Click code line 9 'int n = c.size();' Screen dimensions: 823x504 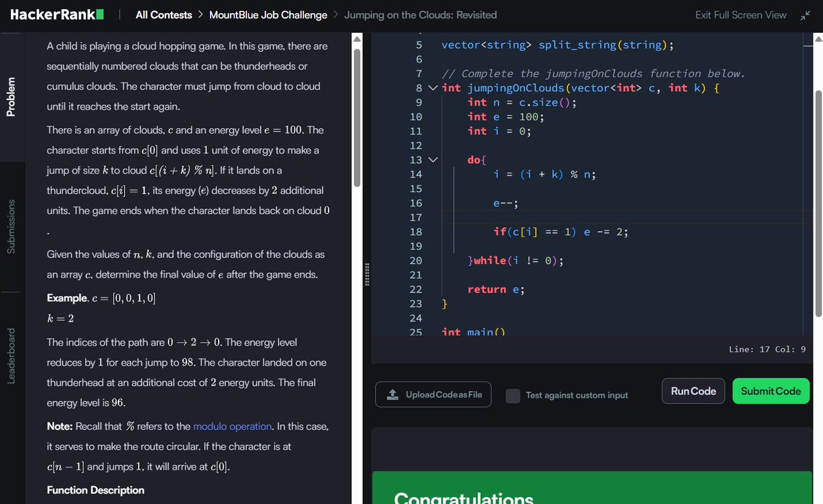pos(522,102)
